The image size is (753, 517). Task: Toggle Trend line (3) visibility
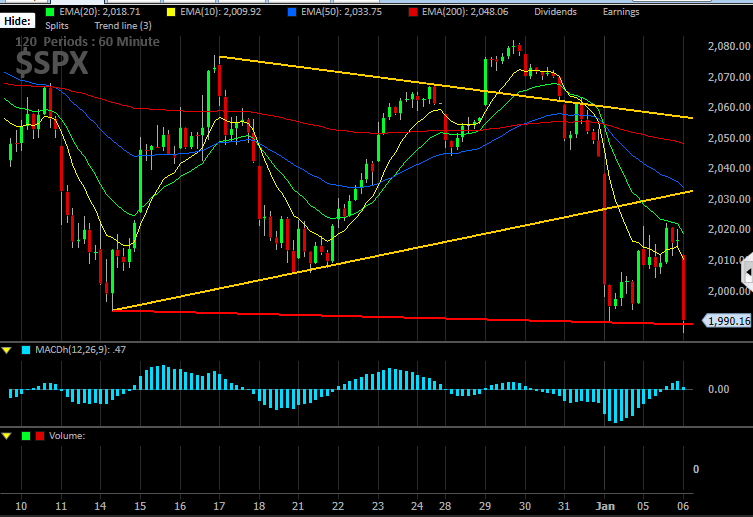click(123, 25)
